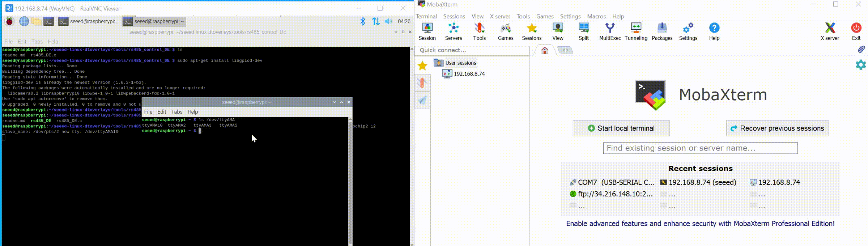The height and width of the screenshot is (246, 868).
Task: Open the Tools menu in MobaXterm menu bar
Action: [523, 16]
